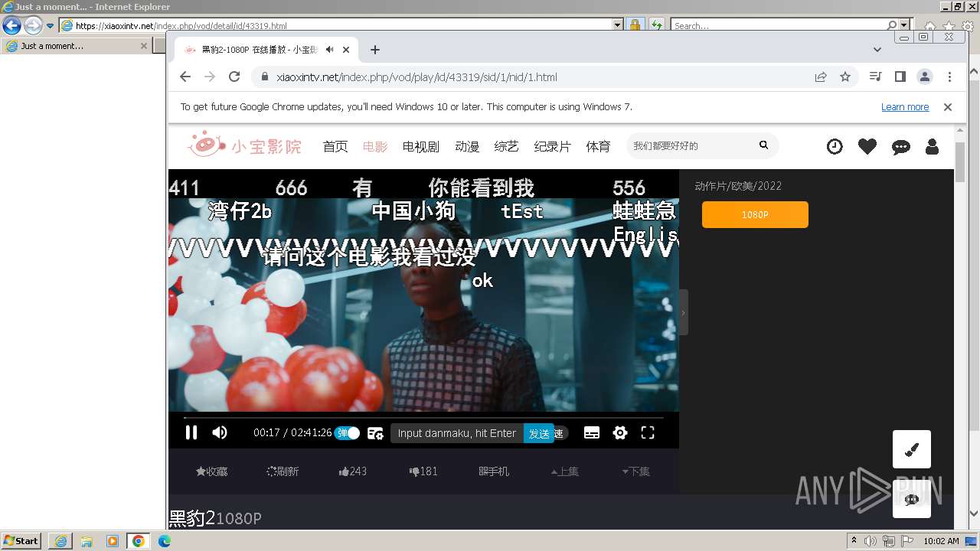Open the Windows Start menu
The width and height of the screenshot is (980, 551).
pos(21,541)
